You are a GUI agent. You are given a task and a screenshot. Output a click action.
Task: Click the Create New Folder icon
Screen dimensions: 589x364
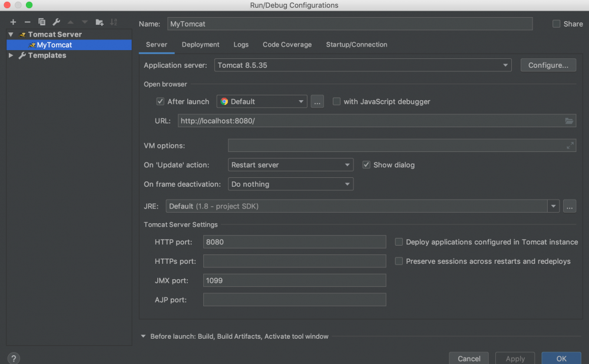[100, 22]
